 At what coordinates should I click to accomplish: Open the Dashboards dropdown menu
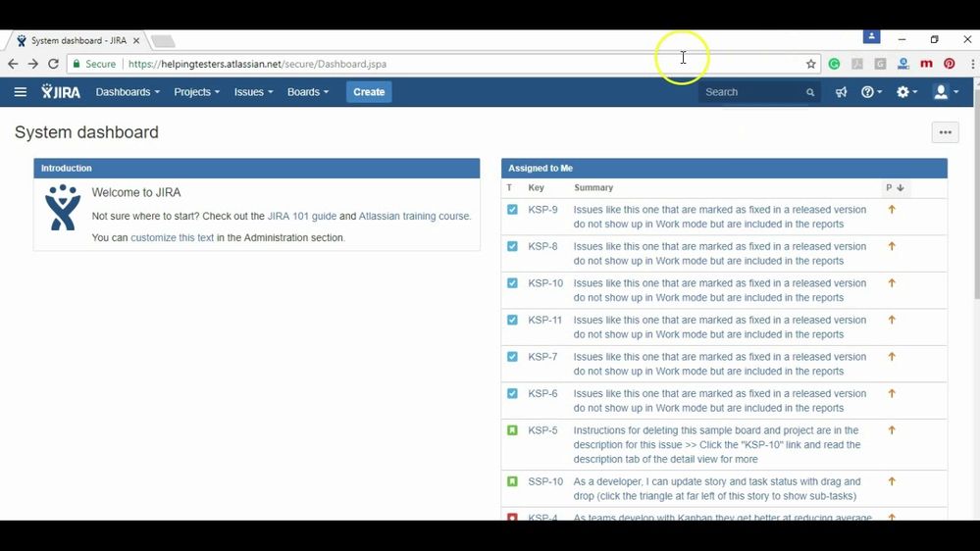pyautogui.click(x=128, y=92)
